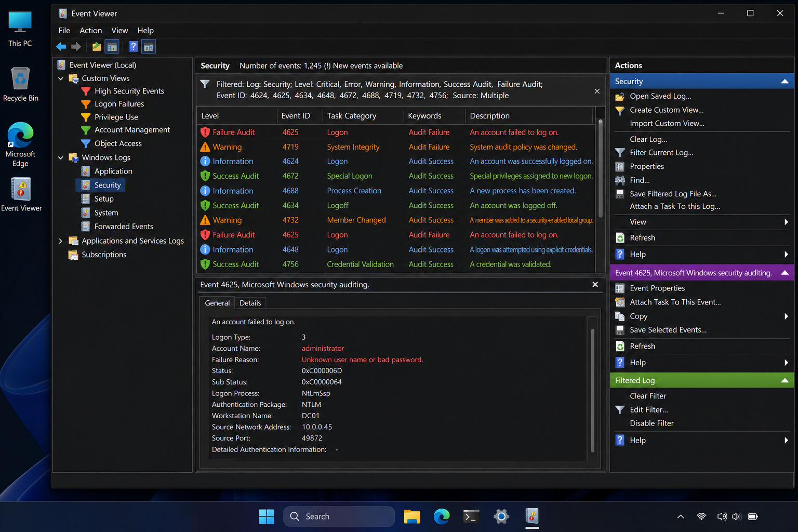
Task: Expand the Copy submenu arrow
Action: [x=786, y=316]
